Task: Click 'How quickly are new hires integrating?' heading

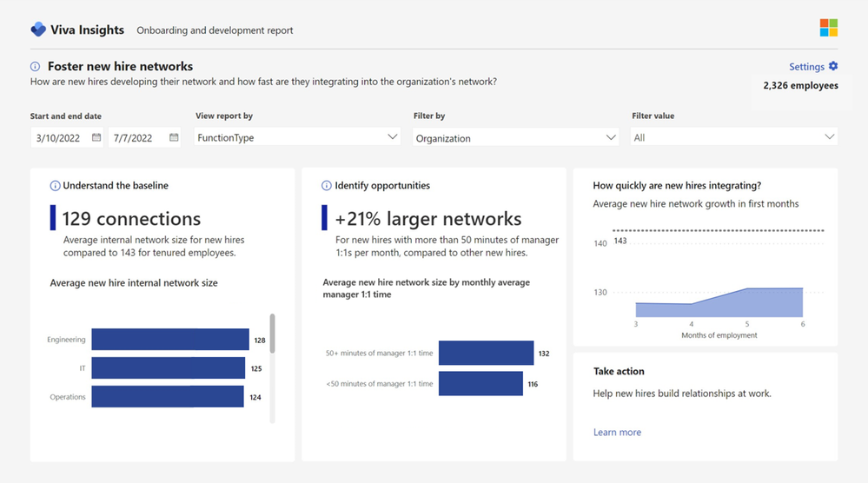Action: pos(677,185)
